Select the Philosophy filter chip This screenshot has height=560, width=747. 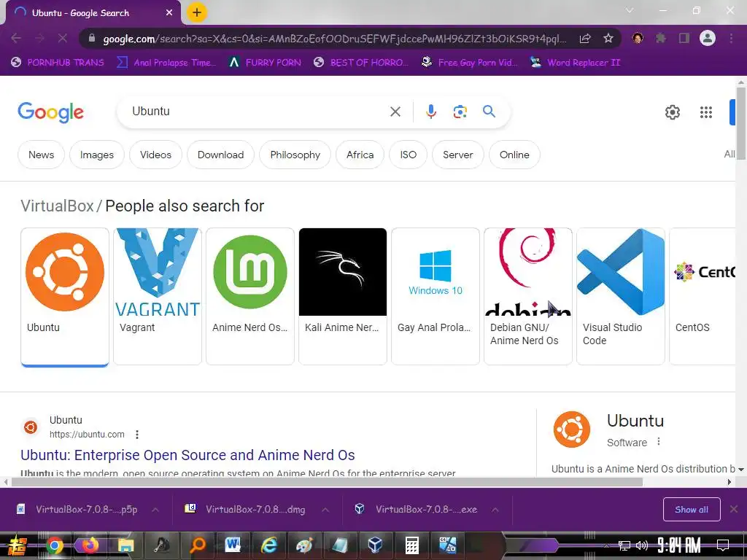295,155
